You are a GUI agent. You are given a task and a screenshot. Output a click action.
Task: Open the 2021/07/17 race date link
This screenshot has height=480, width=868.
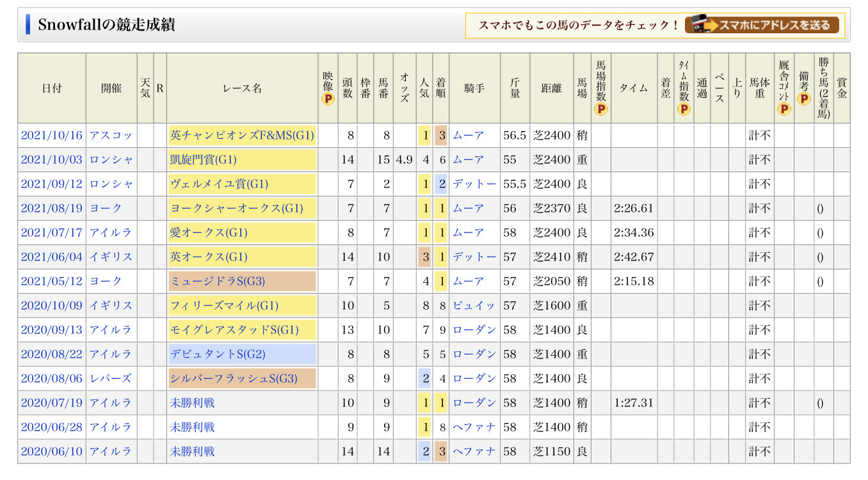pos(52,233)
